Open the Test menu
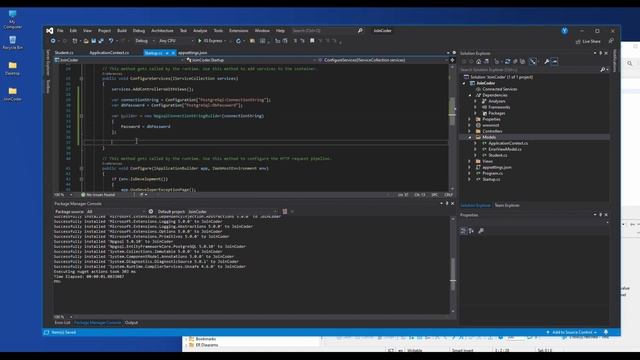The width and height of the screenshot is (640, 360). tap(183, 31)
